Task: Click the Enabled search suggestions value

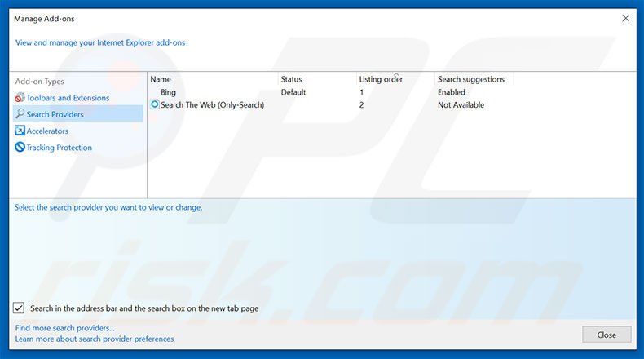Action: pos(452,92)
